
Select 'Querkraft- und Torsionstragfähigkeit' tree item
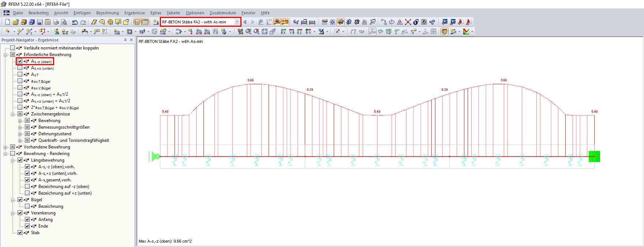[74, 140]
